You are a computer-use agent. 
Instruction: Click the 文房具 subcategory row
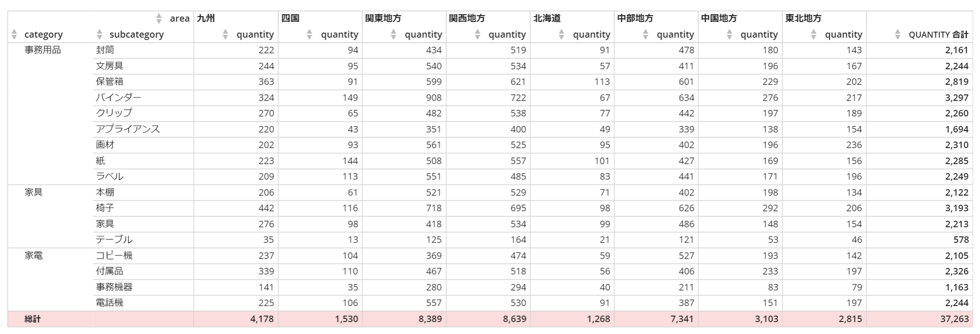pyautogui.click(x=109, y=66)
